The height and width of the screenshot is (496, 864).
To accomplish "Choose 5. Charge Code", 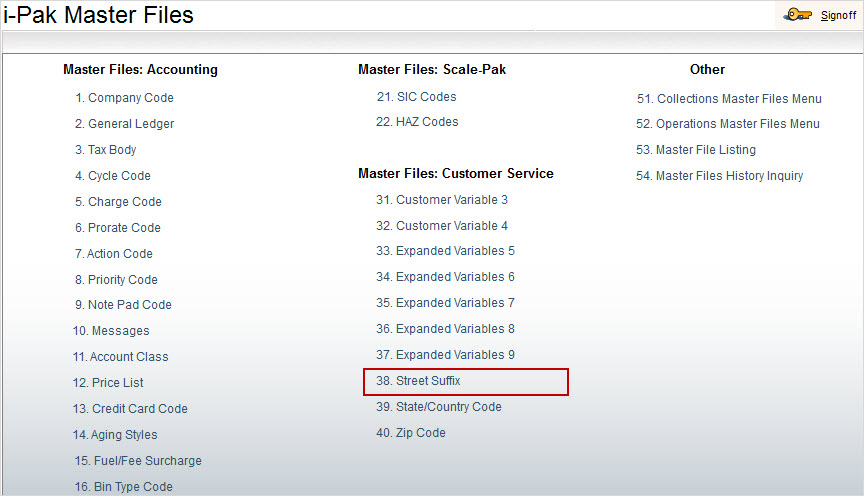I will pyautogui.click(x=118, y=202).
